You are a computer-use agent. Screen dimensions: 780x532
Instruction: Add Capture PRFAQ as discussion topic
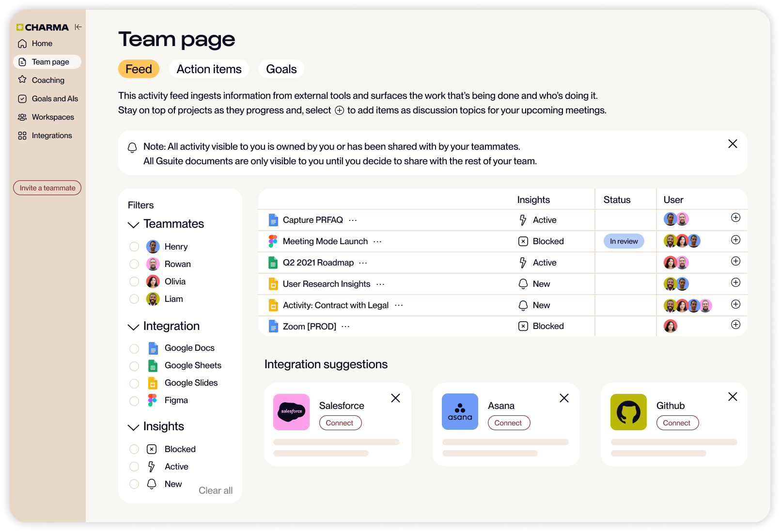coord(735,218)
